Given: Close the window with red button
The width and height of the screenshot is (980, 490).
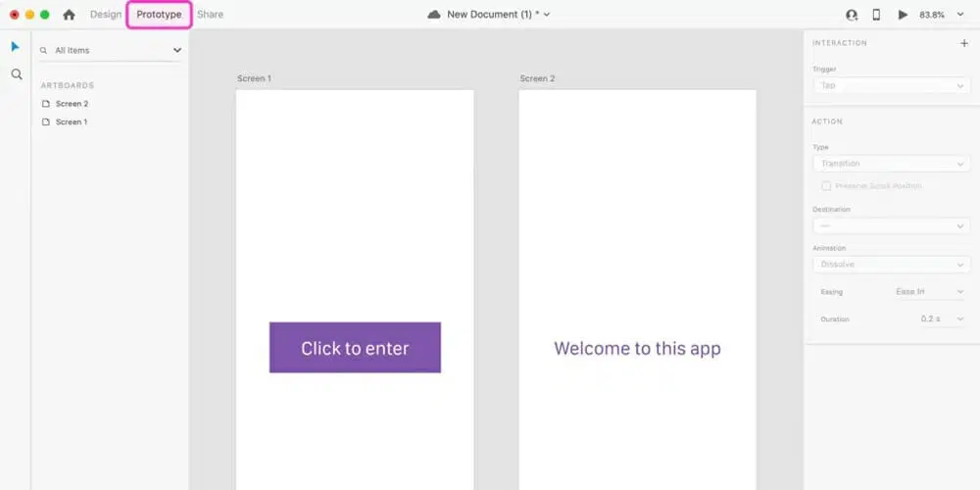Looking at the screenshot, I should click(x=15, y=15).
